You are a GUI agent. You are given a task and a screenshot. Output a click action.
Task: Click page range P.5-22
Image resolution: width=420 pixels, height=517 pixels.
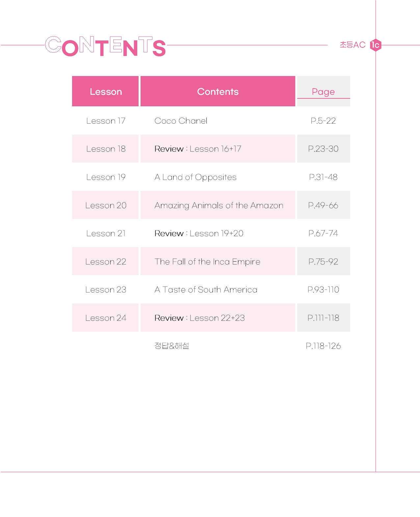[323, 121]
